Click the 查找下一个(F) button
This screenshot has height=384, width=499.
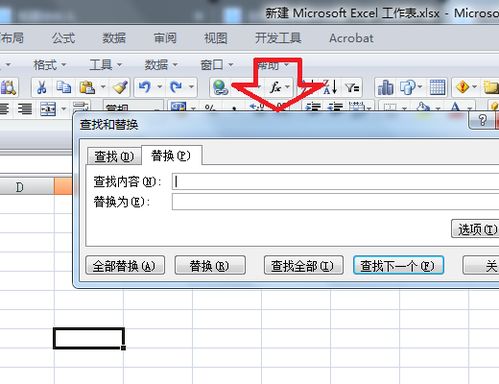pos(398,266)
